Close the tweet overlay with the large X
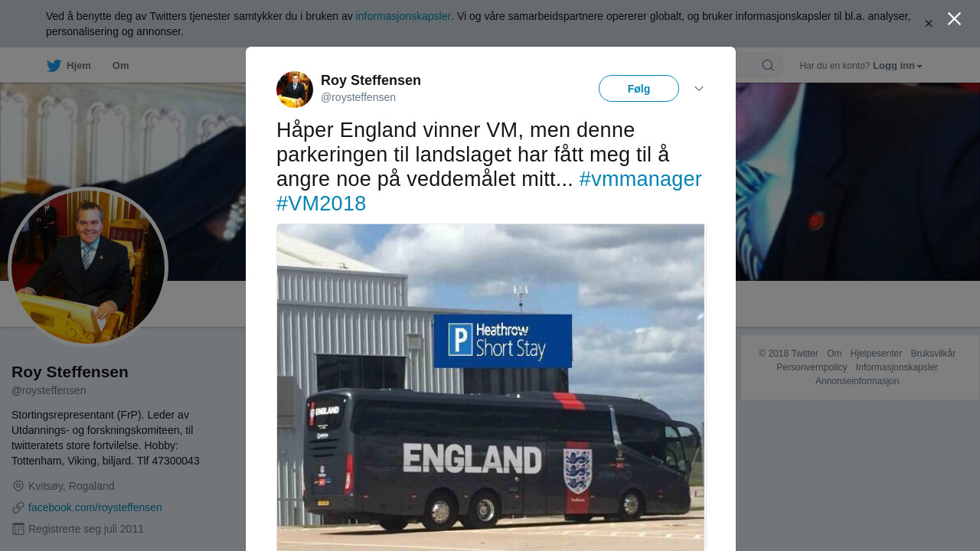980x551 pixels. (x=954, y=19)
